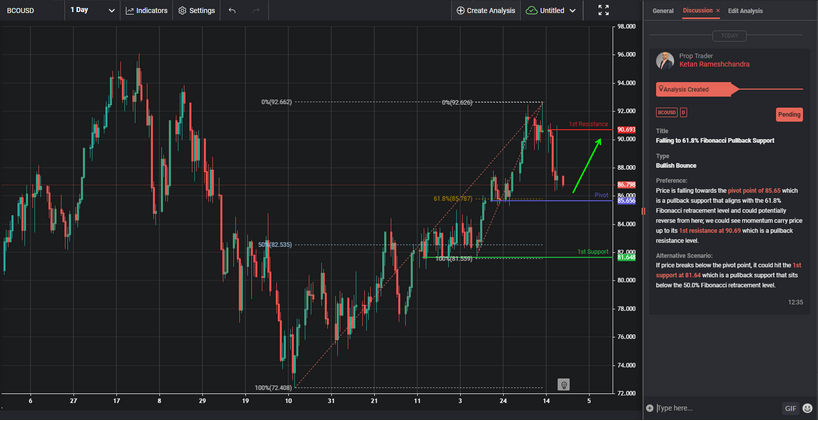
Task: Select the BCOUSD symbol field
Action: coord(31,10)
